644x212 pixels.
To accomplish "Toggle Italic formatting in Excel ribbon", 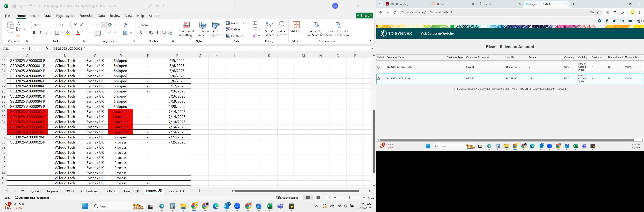I will (40, 33).
